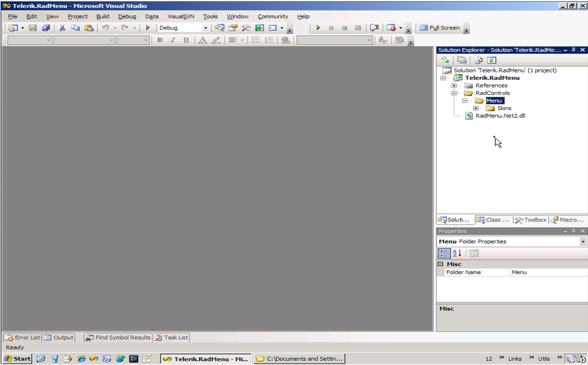Click the Folder Name value field
Image resolution: width=588 pixels, height=365 pixels.
[548, 272]
